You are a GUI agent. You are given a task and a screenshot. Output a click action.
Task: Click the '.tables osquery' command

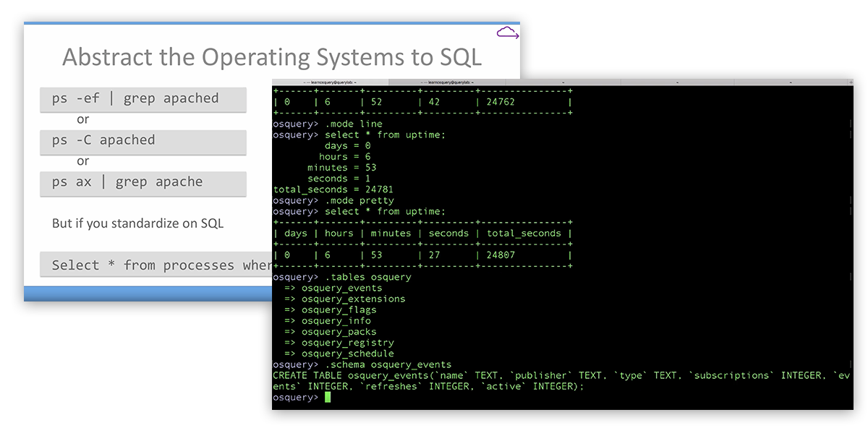tap(368, 277)
